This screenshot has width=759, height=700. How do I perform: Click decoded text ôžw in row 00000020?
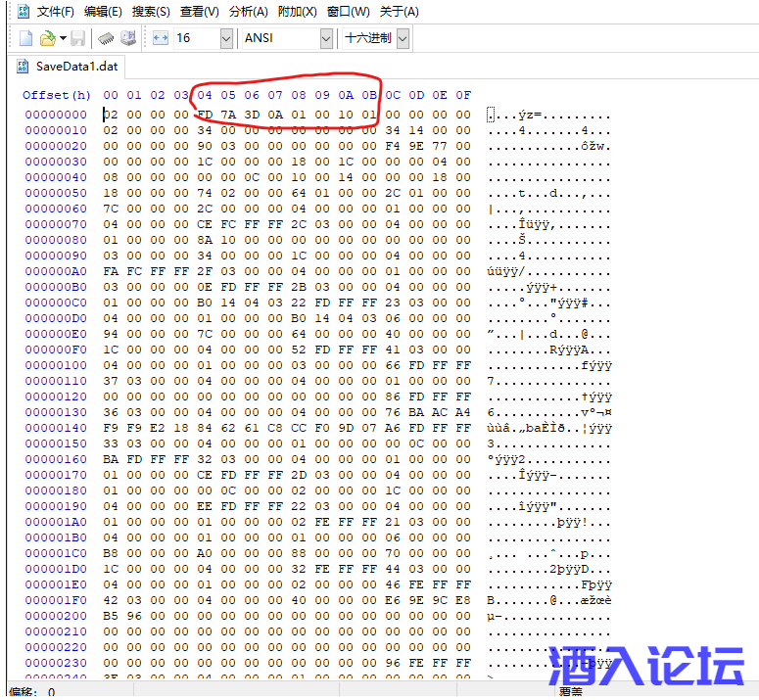click(593, 146)
